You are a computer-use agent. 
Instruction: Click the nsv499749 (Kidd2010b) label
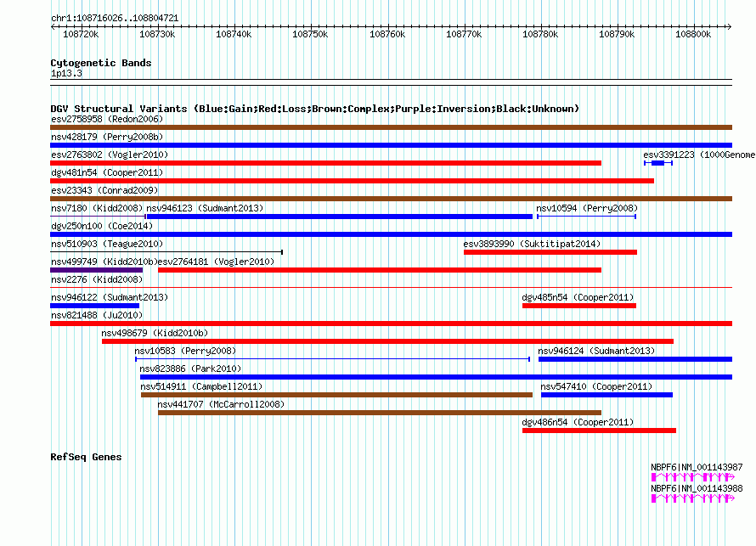click(104, 262)
